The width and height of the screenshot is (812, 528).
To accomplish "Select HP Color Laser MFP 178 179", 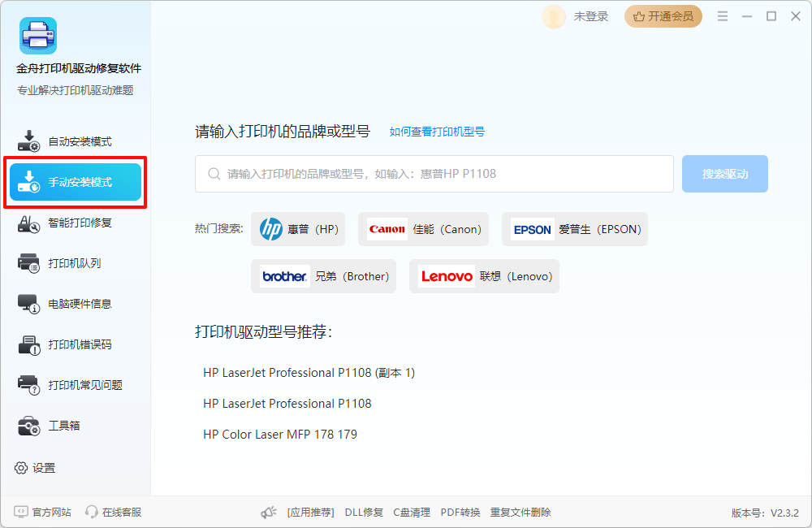I will (x=280, y=435).
